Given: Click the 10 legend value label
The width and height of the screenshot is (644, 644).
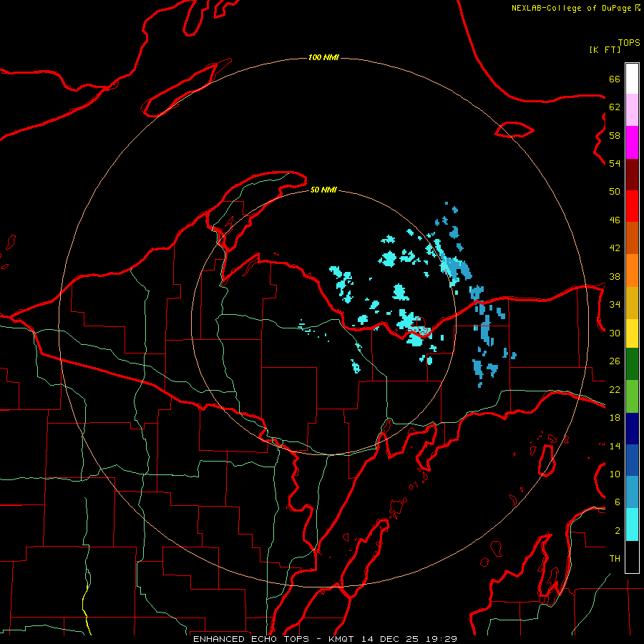Looking at the screenshot, I should [615, 474].
